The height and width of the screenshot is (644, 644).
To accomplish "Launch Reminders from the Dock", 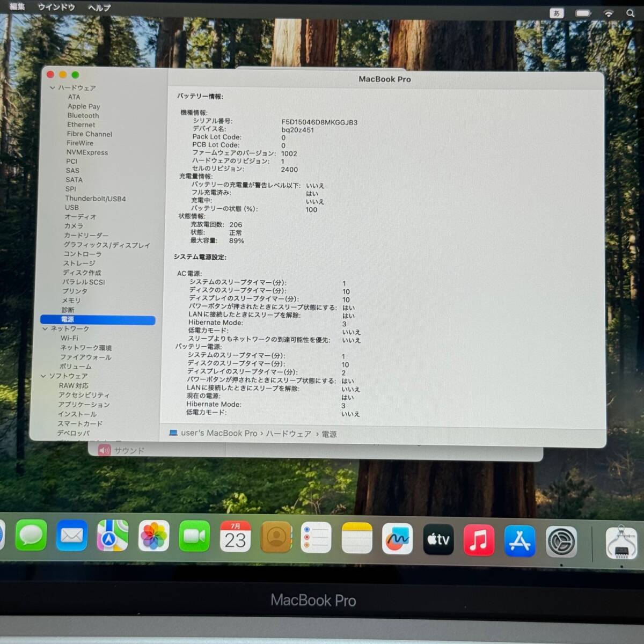I will (x=316, y=537).
